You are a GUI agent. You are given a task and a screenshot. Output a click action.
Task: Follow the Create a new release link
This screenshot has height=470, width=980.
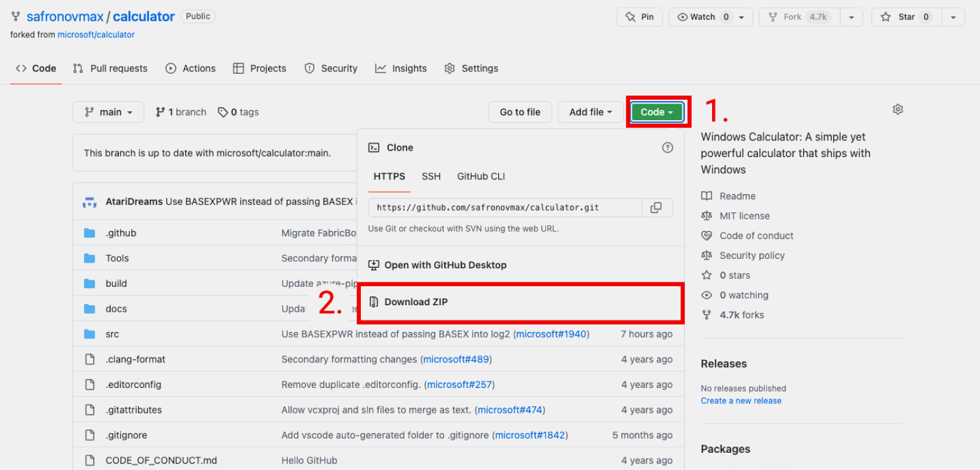pyautogui.click(x=741, y=401)
